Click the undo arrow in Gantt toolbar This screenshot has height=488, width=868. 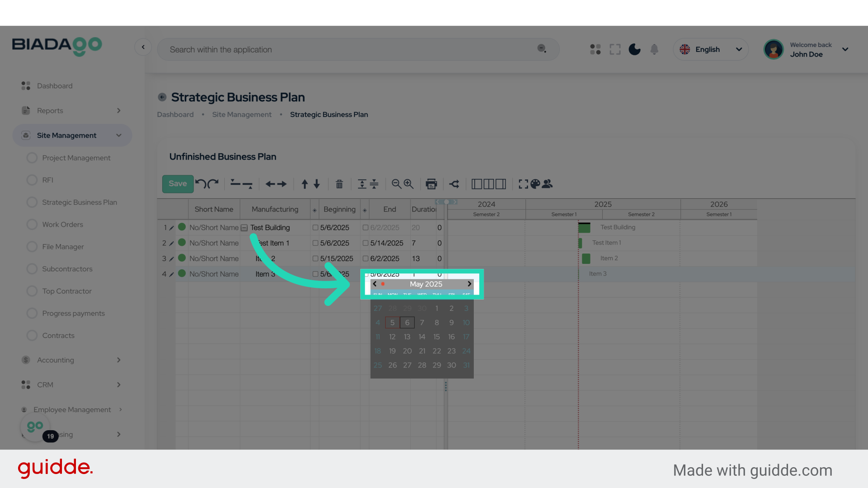(201, 183)
